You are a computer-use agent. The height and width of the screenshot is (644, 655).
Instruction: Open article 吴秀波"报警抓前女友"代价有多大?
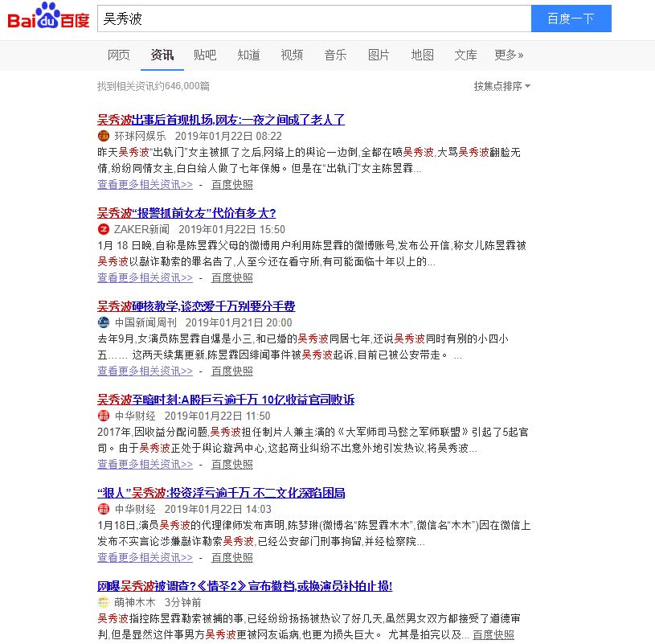186,213
